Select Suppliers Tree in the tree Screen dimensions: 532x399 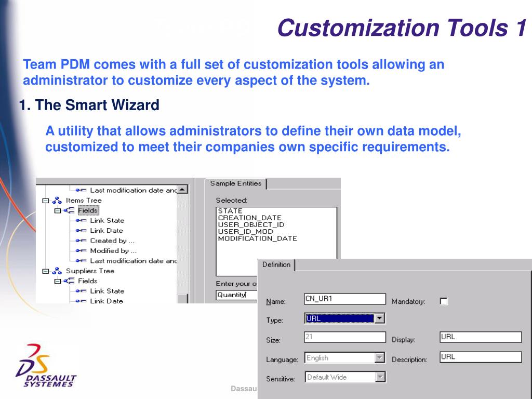coord(90,271)
